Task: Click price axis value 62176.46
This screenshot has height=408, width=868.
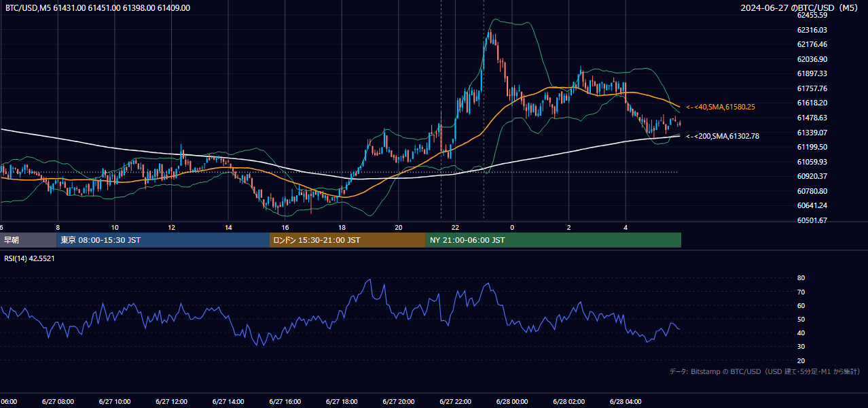Action: 812,44
